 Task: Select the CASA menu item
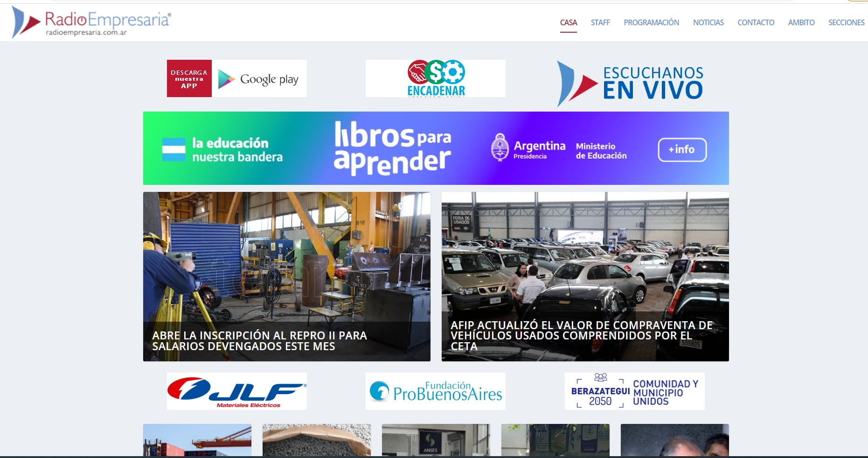coord(568,22)
